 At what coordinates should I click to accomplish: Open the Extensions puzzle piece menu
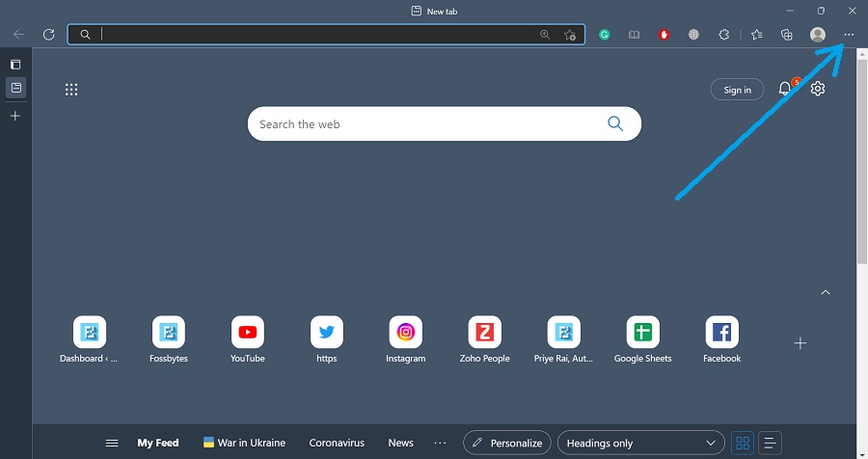coord(723,35)
